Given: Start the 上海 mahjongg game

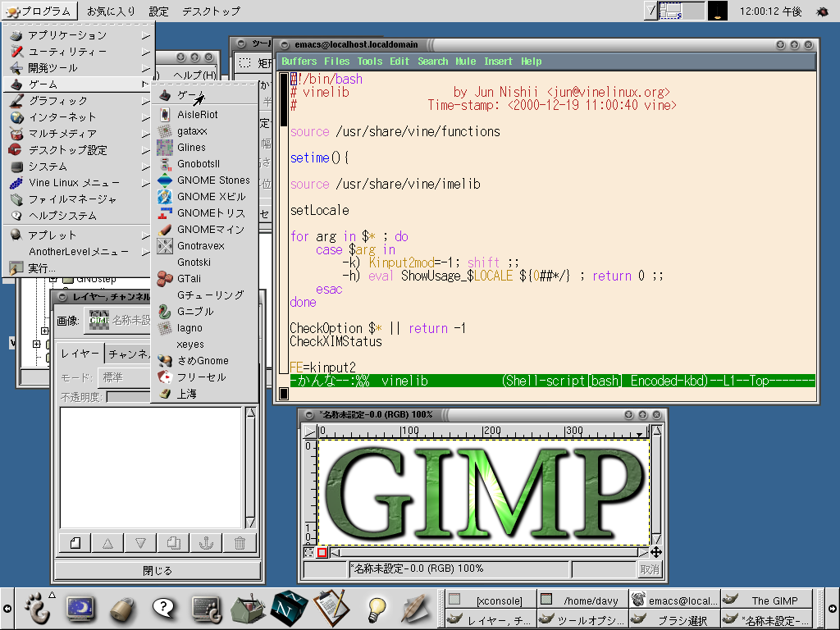Looking at the screenshot, I should tap(204, 394).
